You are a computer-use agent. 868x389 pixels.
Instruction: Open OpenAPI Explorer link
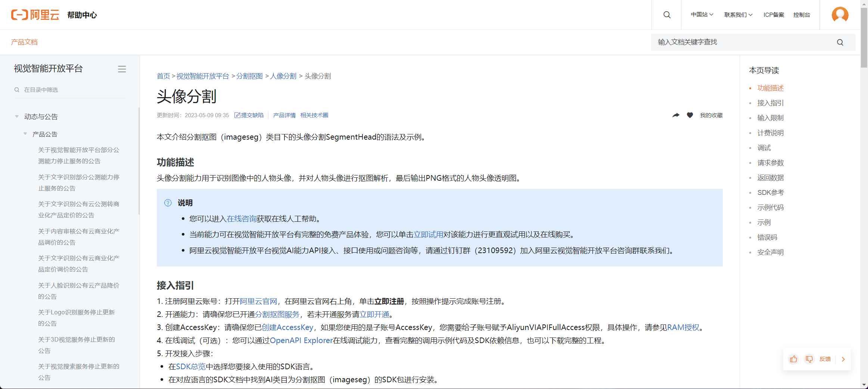click(301, 340)
